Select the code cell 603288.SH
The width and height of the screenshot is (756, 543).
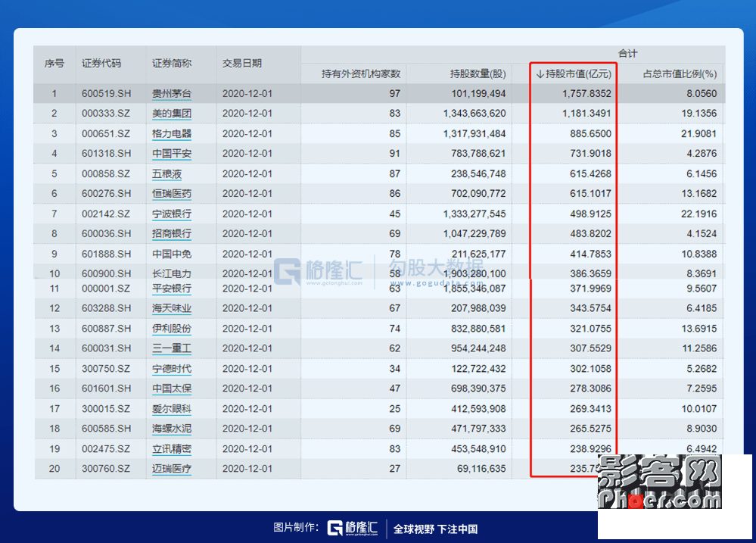coord(106,308)
